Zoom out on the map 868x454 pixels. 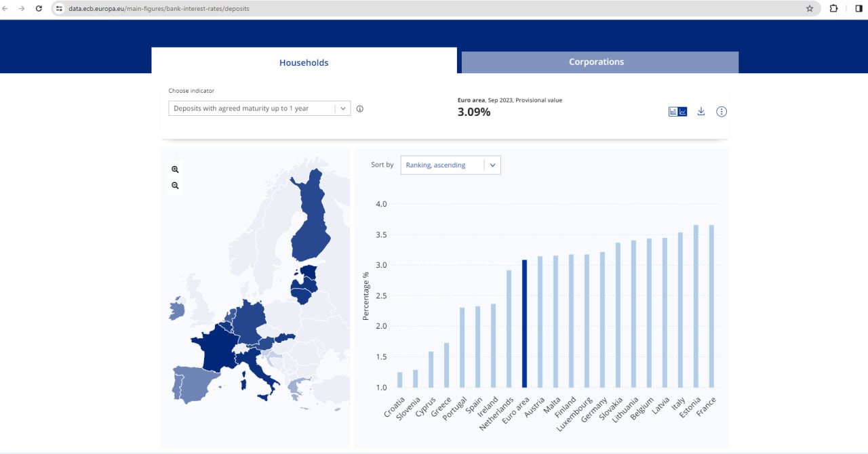click(175, 186)
